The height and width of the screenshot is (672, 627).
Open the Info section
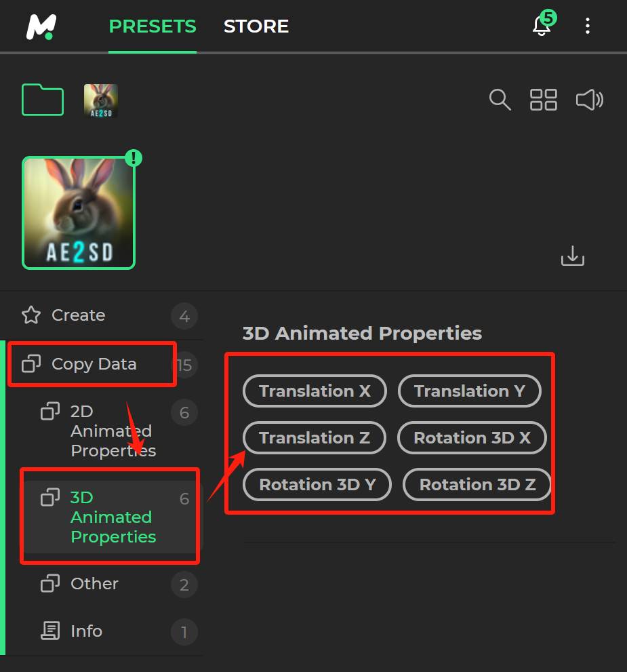(x=86, y=631)
